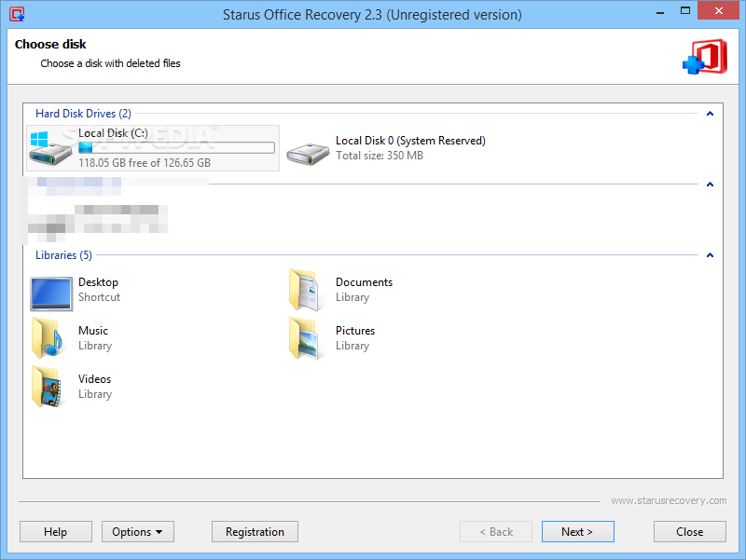Collapse the blurred middle section chevron
Screen dimensions: 746x560
pos(710,184)
